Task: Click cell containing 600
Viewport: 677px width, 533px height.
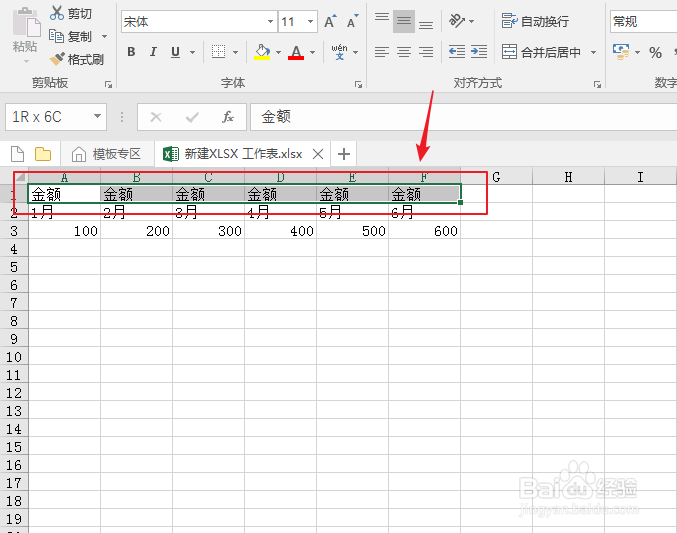Action: pos(424,231)
